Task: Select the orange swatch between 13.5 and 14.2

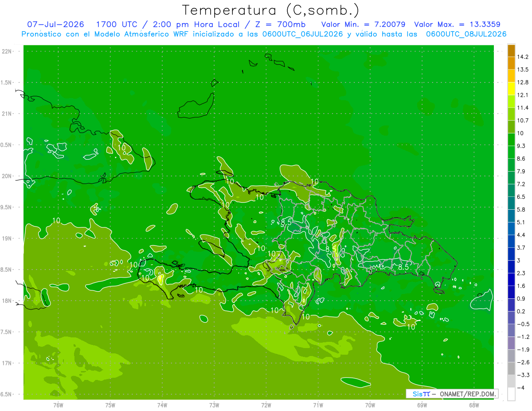Action: click(x=511, y=63)
